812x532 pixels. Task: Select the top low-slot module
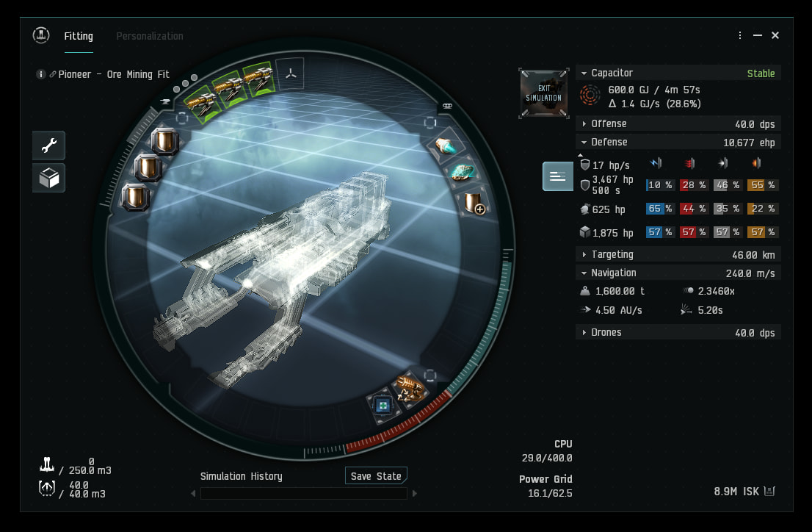pyautogui.click(x=164, y=140)
